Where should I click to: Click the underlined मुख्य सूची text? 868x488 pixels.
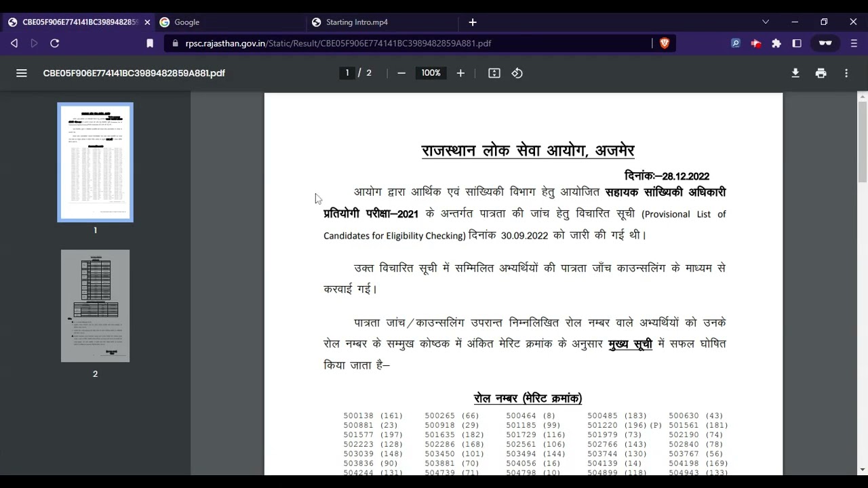[631, 344]
